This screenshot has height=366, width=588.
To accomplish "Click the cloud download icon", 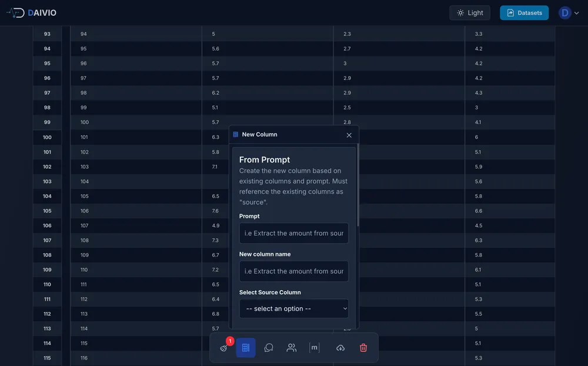I will [340, 348].
